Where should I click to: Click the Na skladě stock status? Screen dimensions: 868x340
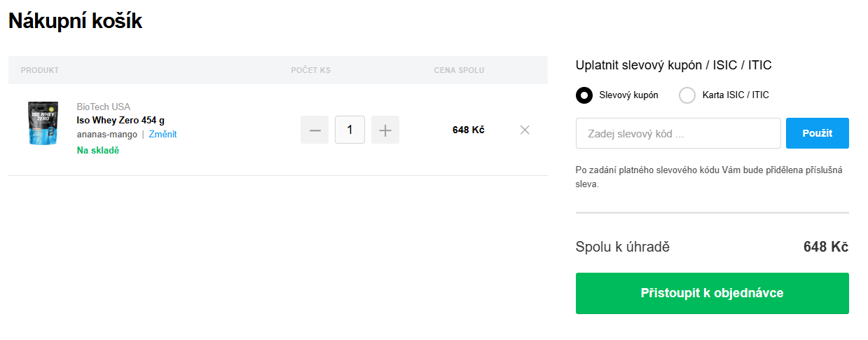pos(98,150)
